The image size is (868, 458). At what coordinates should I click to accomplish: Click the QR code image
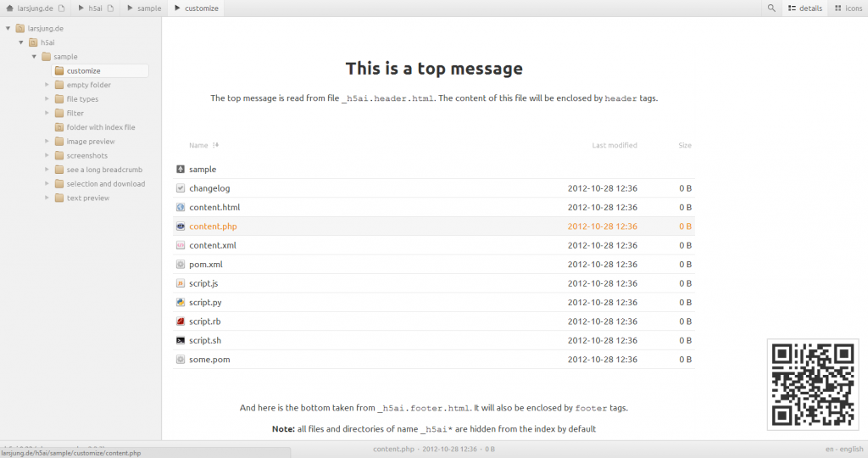click(x=812, y=383)
